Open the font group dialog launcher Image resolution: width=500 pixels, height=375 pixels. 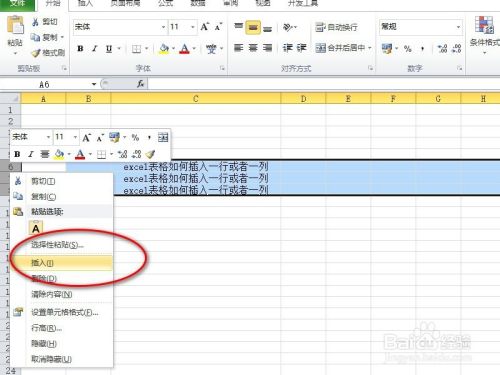[222, 68]
